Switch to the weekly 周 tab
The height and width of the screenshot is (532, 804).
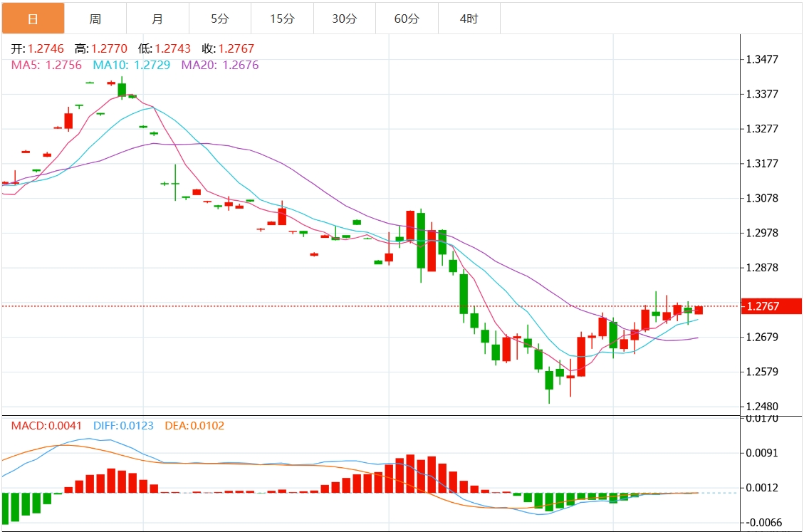tap(95, 19)
